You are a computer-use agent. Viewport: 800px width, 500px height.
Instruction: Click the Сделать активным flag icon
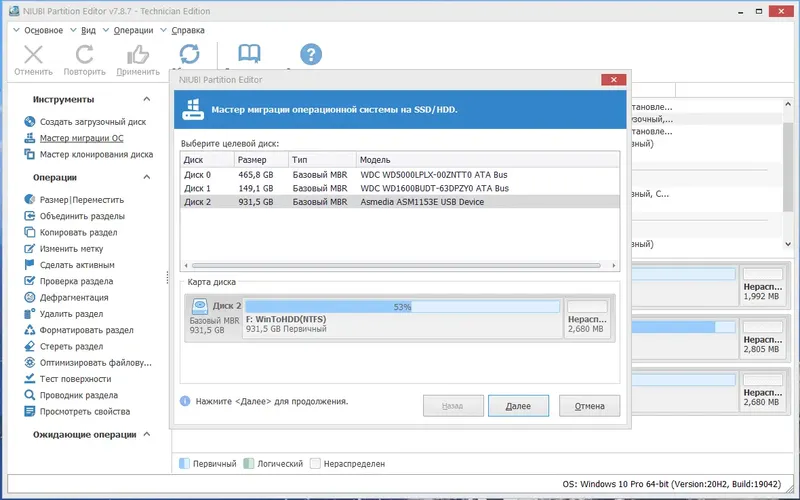pos(30,265)
